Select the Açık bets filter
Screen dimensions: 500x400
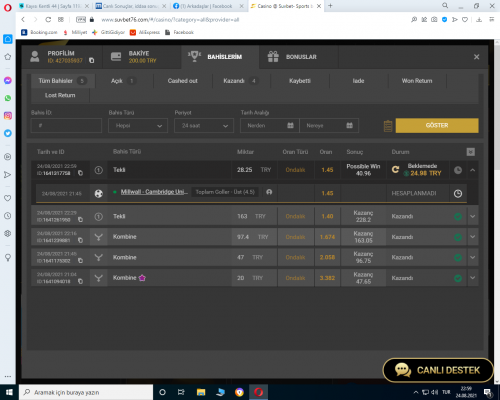(124, 81)
